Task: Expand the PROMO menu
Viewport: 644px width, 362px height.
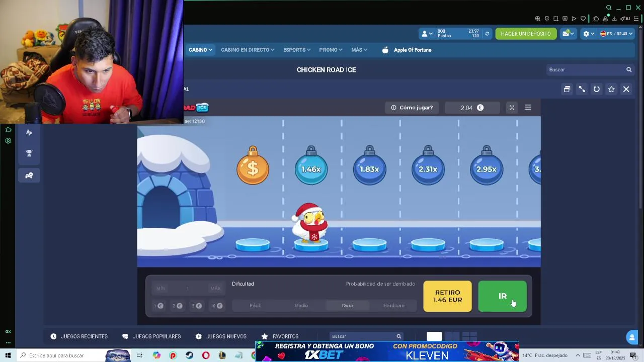Action: coord(331,50)
